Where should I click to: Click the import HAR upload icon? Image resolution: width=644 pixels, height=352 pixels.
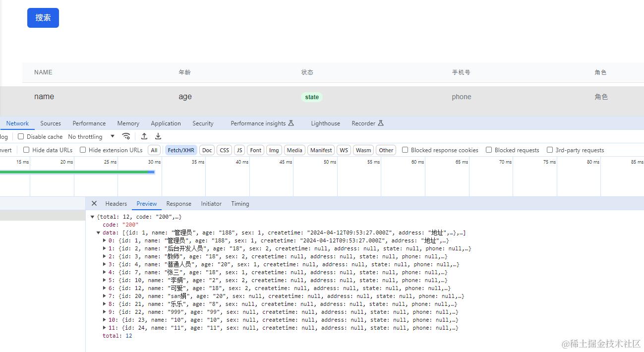[144, 136]
